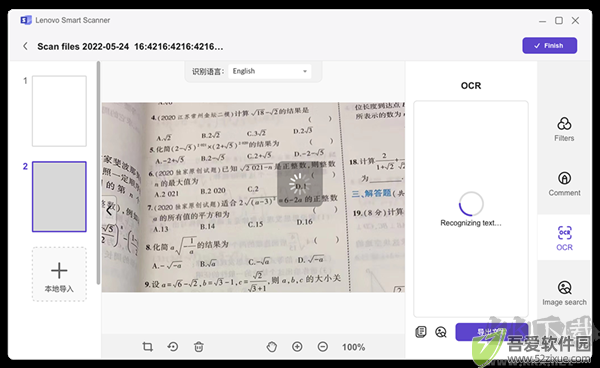600x368 pixels.
Task: Open the Comment tool
Action: (x=564, y=184)
